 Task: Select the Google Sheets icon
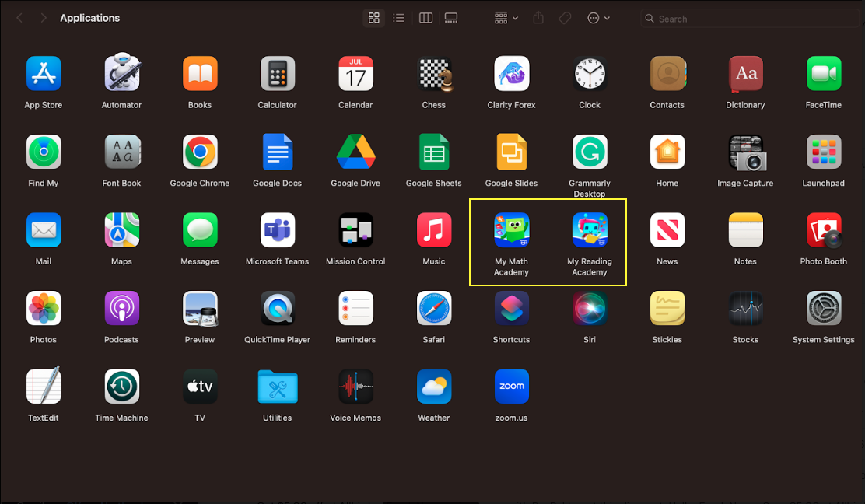click(x=434, y=152)
